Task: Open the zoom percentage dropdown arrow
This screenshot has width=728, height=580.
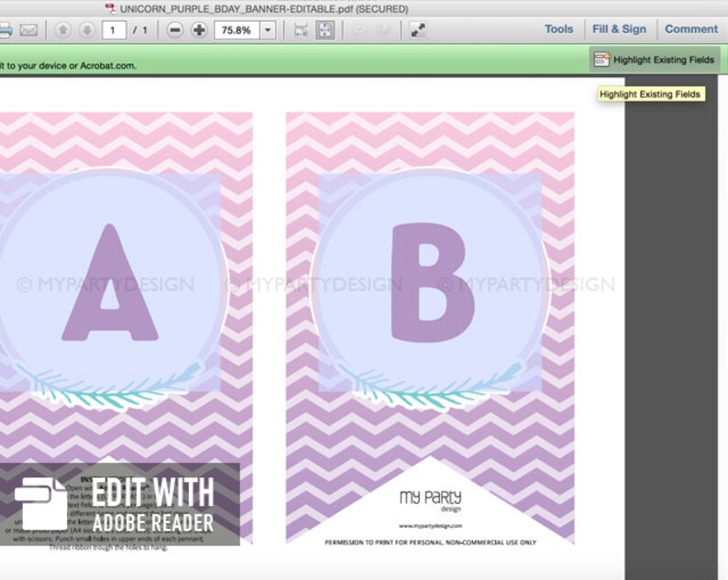Action: point(268,30)
